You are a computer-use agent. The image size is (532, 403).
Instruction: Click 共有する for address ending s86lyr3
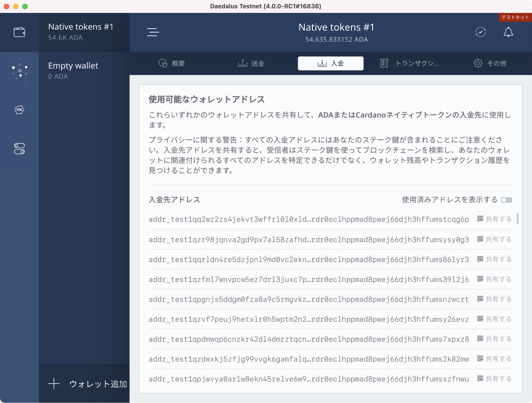pyautogui.click(x=498, y=259)
